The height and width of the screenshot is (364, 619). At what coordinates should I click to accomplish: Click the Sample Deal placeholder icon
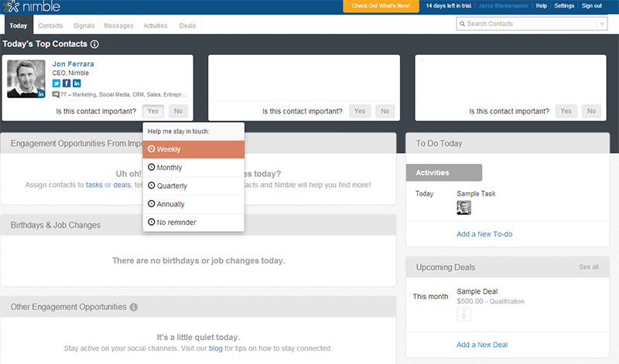(x=464, y=315)
